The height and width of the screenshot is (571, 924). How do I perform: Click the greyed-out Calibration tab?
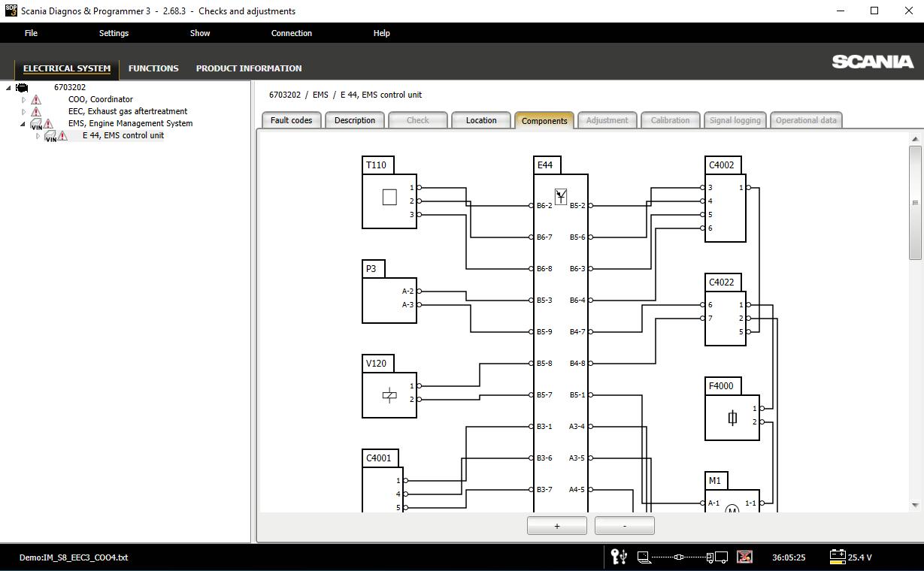(x=671, y=120)
